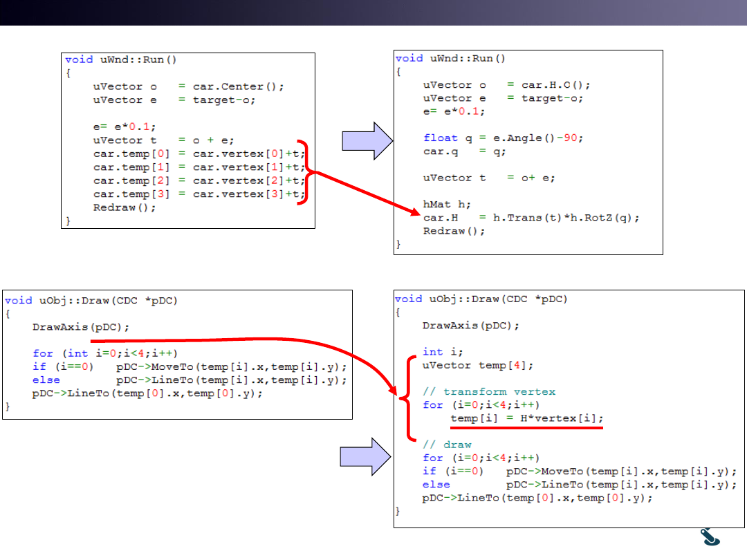This screenshot has width=747, height=560.
Task: Click 'car.H = h.Trans(t)*h.RotZ(q);' line
Action: click(x=531, y=217)
